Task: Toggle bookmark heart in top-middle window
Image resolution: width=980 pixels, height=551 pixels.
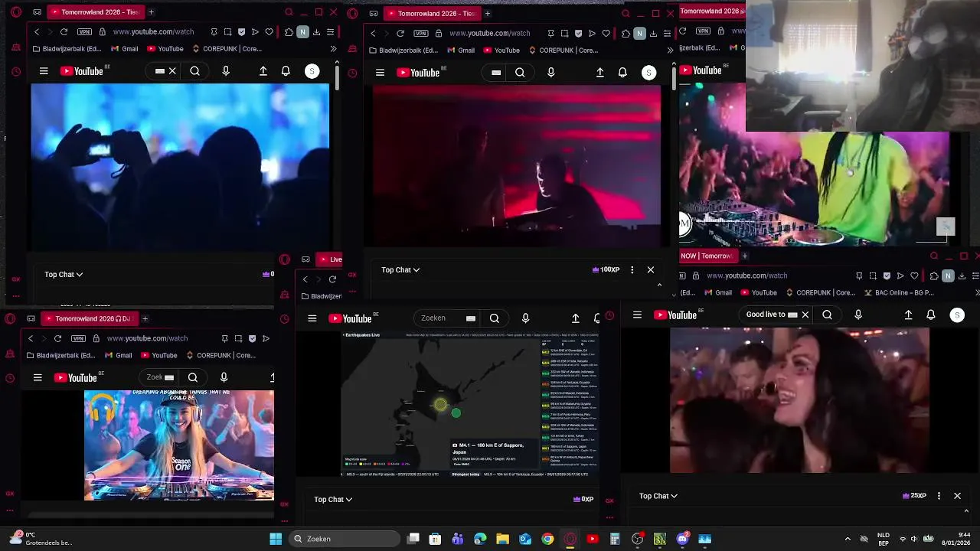Action: (x=606, y=33)
